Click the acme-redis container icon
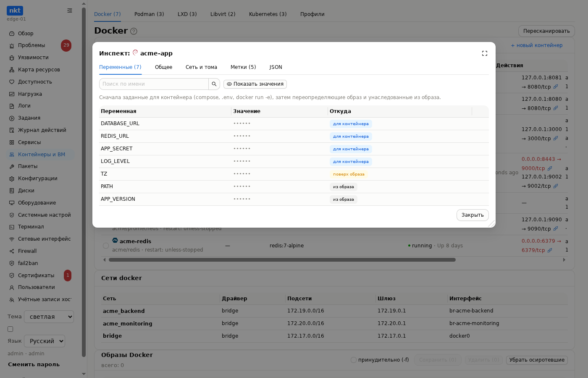Viewport: 588px width, 378px height. point(115,240)
